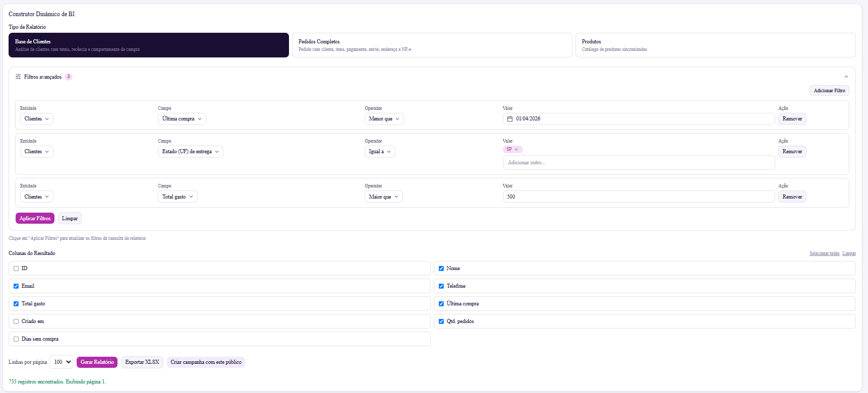Open Linhas por página dropdown showing 100
Viewport: 868px width, 393px height.
click(61, 362)
